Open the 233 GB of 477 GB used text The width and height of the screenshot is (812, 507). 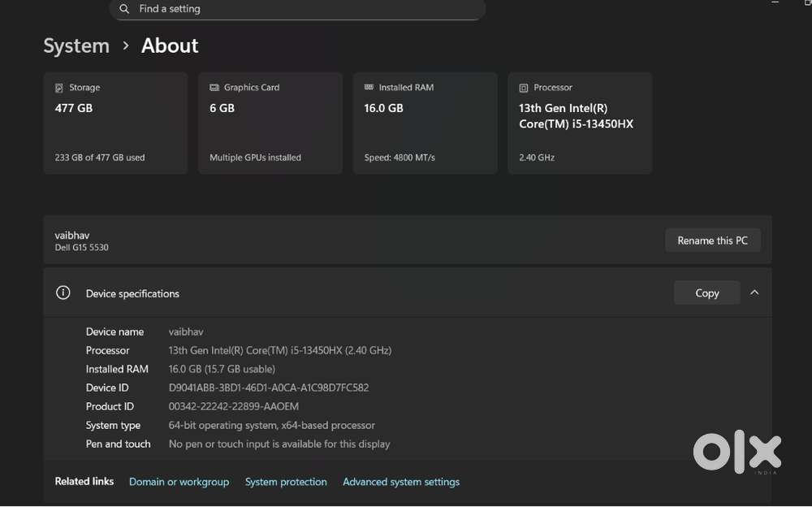pyautogui.click(x=100, y=158)
